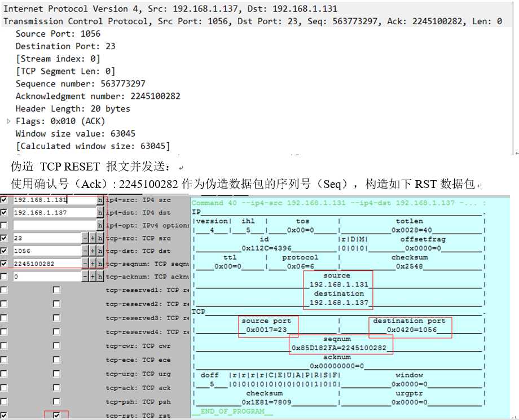Tick the tcp-ack value checkbox

(x=56, y=388)
